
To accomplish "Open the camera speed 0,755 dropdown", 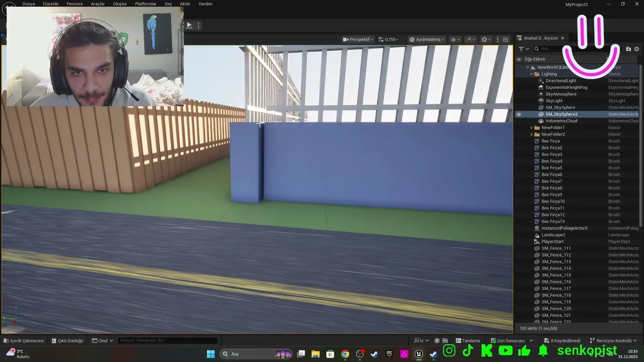I will click(x=388, y=39).
